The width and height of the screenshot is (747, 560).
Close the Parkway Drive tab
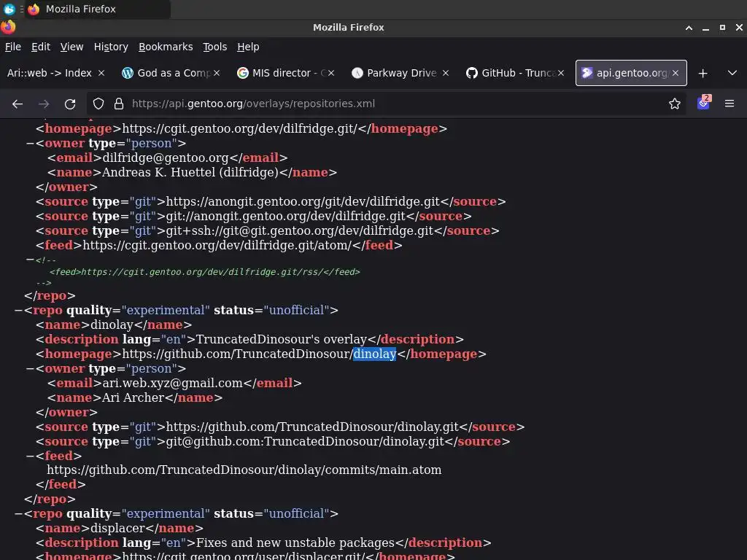(x=446, y=73)
